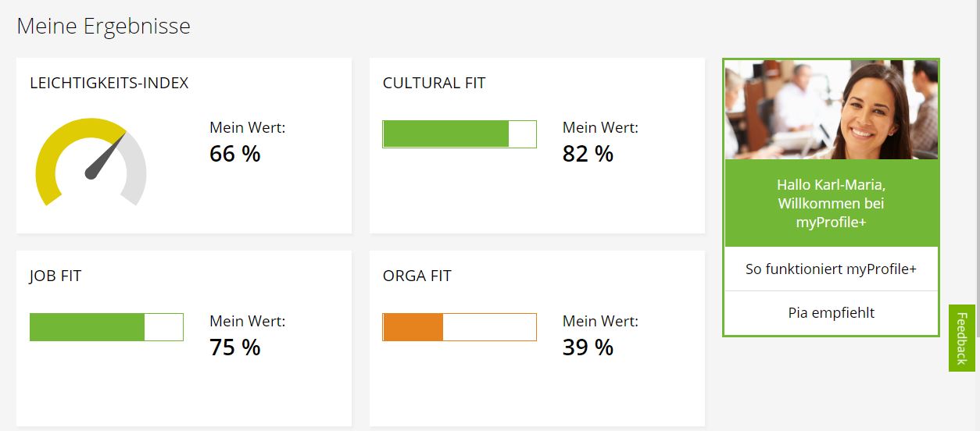Click the "Meine Ergebnisse" page heading
980x431 pixels.
point(103,27)
